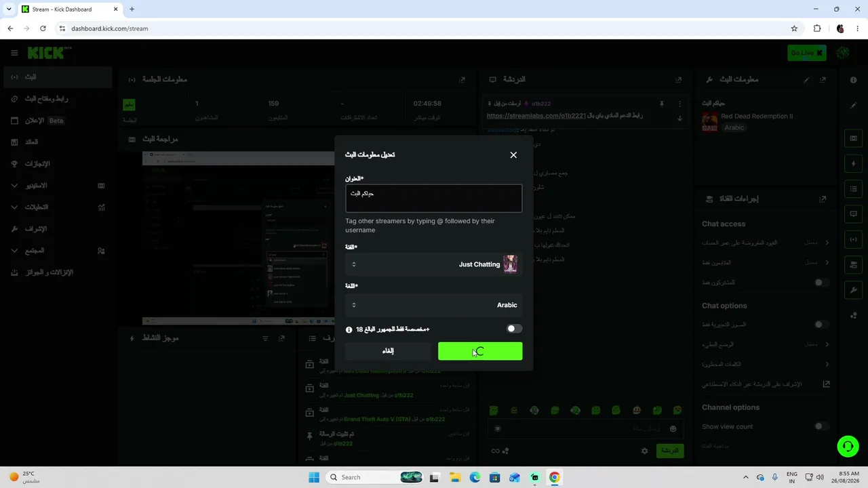Bookmark this page with the star icon
Image resolution: width=868 pixels, height=488 pixels.
coord(794,28)
